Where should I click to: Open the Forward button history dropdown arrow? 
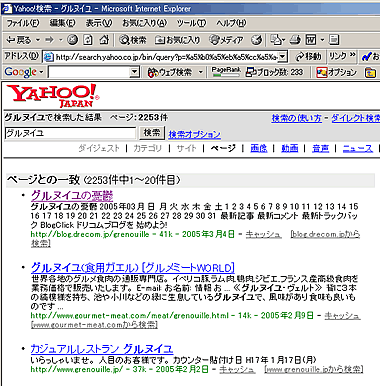click(x=61, y=40)
